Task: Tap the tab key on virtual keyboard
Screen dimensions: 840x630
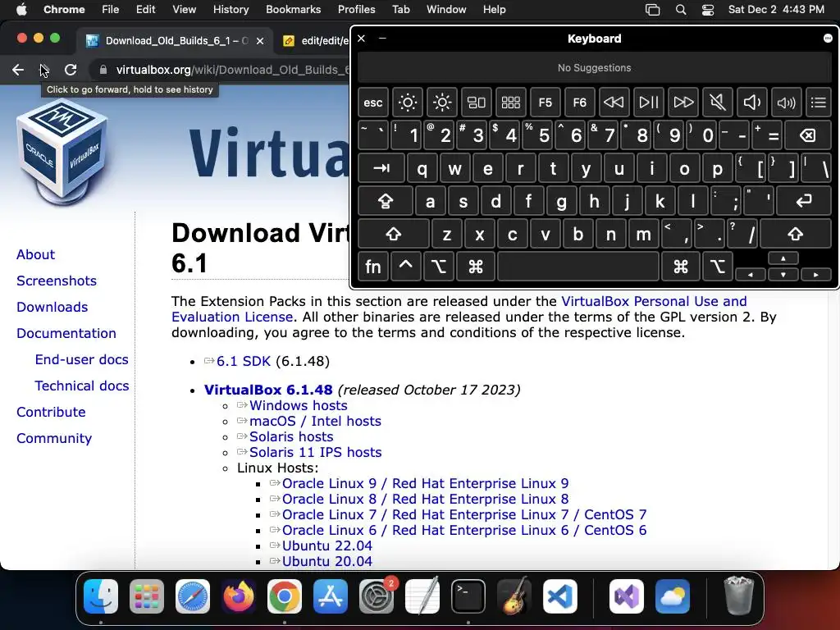Action: (381, 168)
